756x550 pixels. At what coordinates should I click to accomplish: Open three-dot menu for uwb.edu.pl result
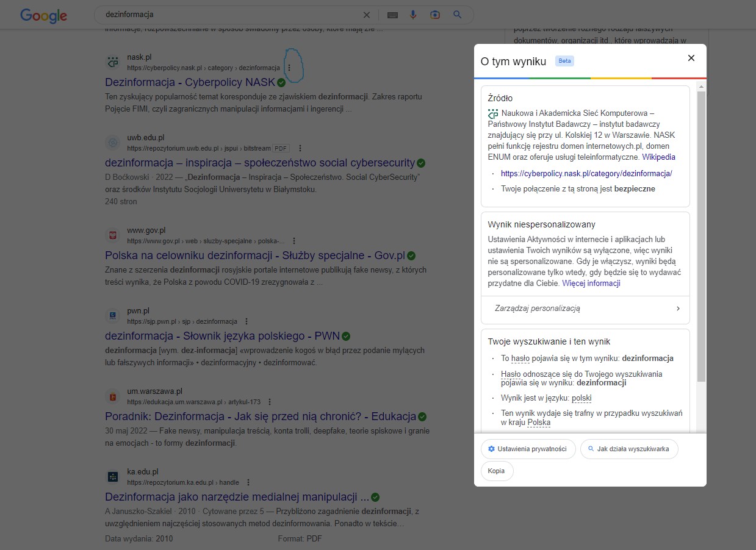pos(300,148)
